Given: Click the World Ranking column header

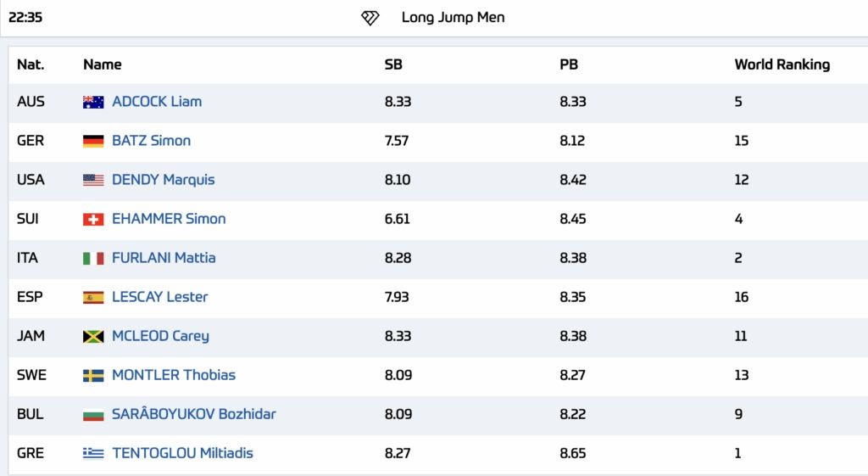Looking at the screenshot, I should point(782,64).
